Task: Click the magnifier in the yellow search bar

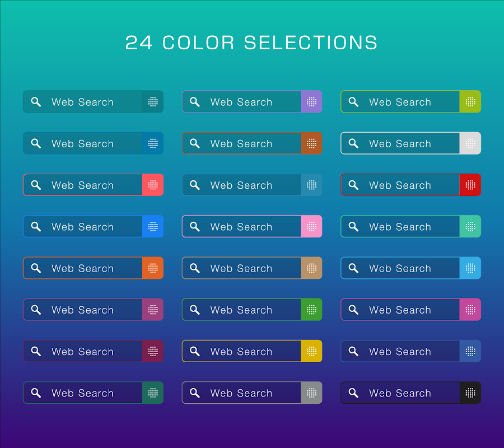Action: [x=194, y=351]
